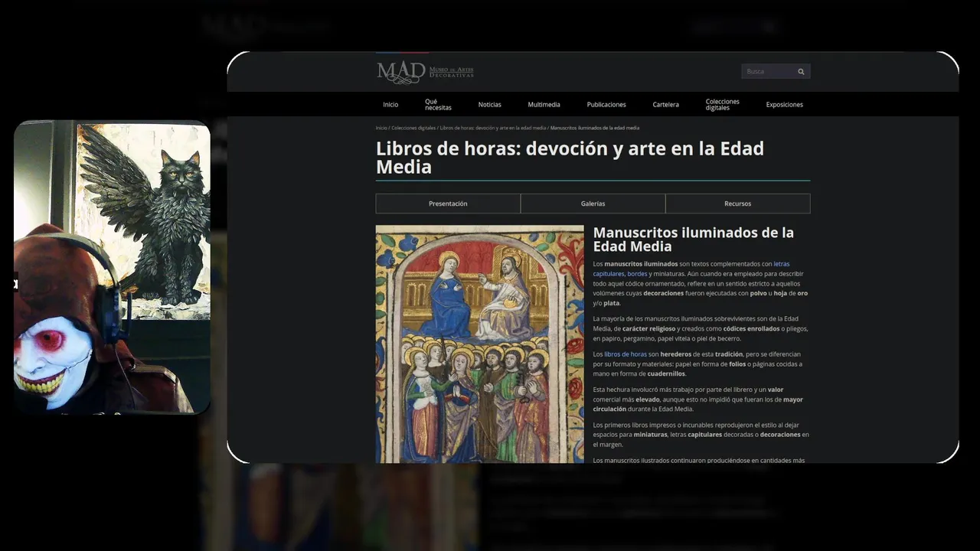The height and width of the screenshot is (551, 980).
Task: Follow the letras capitulares link
Action: pyautogui.click(x=691, y=269)
